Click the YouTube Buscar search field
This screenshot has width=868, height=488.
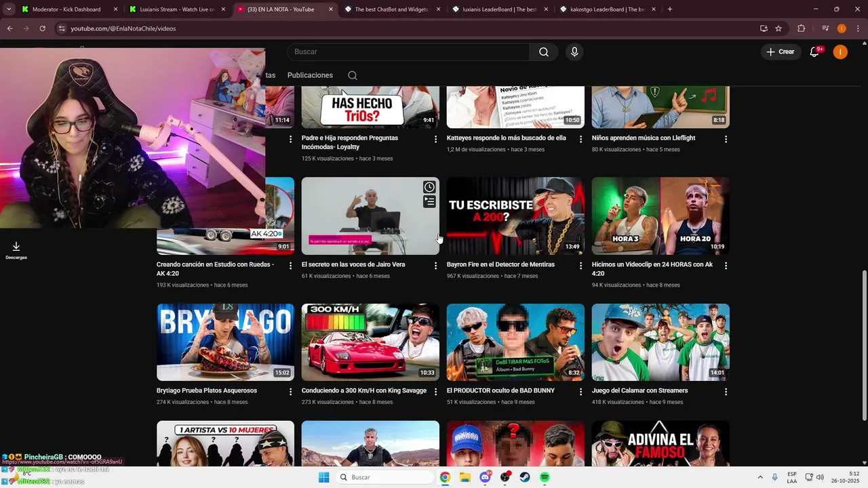(408, 52)
